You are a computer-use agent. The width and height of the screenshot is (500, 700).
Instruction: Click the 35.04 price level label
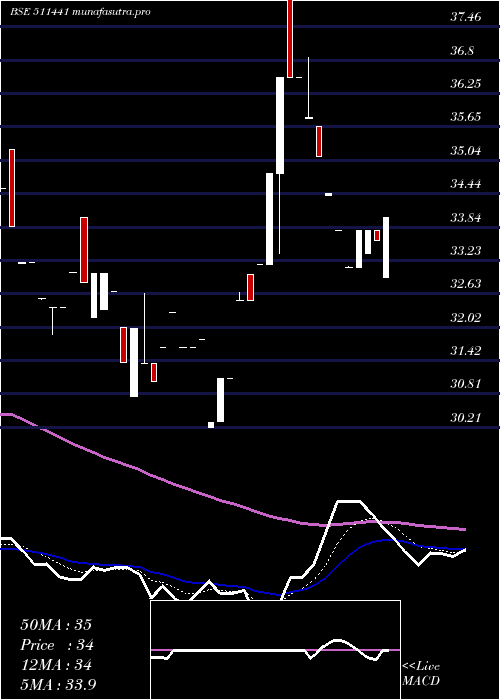point(466,151)
